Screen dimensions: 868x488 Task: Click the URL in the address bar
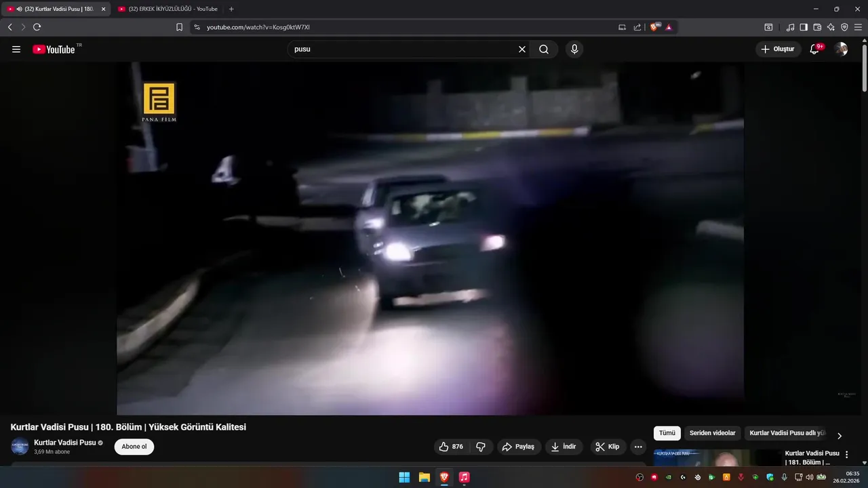258,27
